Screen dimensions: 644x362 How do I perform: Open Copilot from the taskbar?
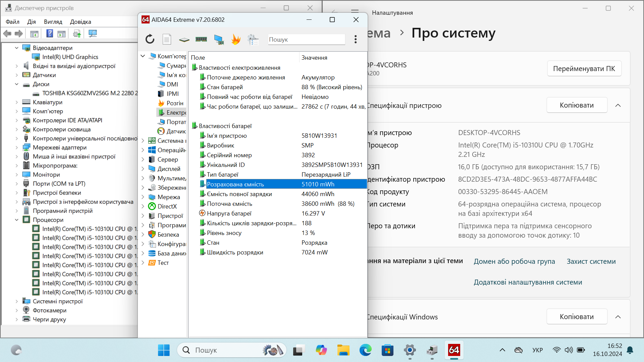pos(321,350)
